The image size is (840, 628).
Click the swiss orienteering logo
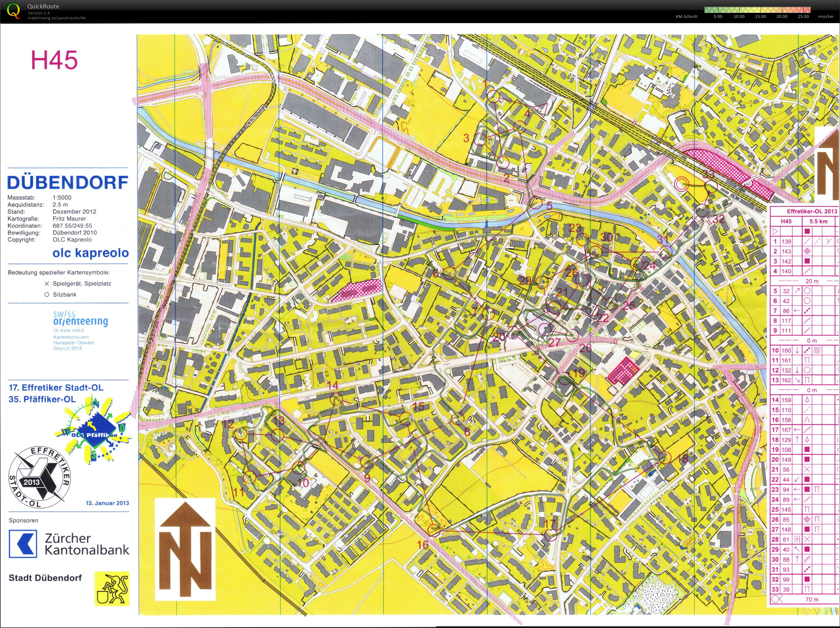pyautogui.click(x=80, y=319)
